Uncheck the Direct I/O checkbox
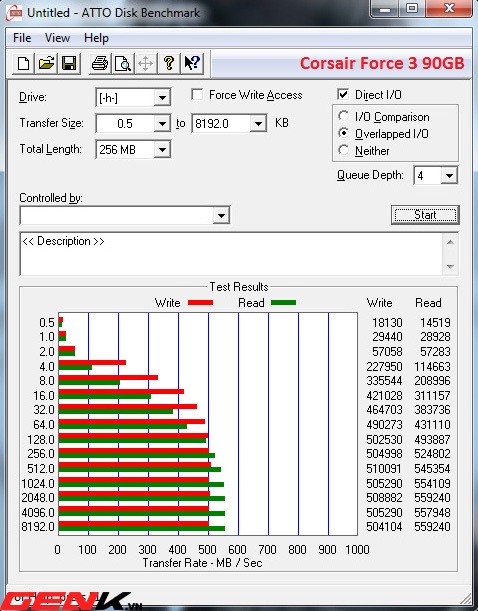 pos(343,94)
